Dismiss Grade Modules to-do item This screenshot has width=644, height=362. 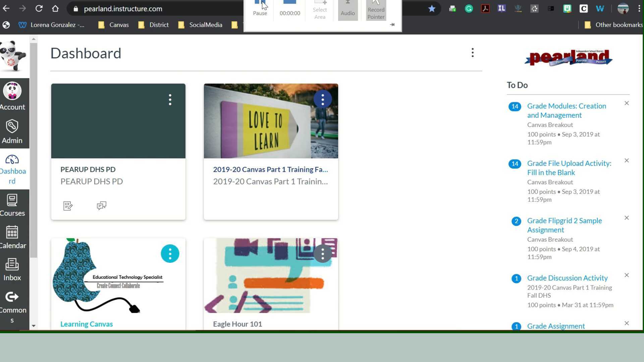pyautogui.click(x=627, y=103)
